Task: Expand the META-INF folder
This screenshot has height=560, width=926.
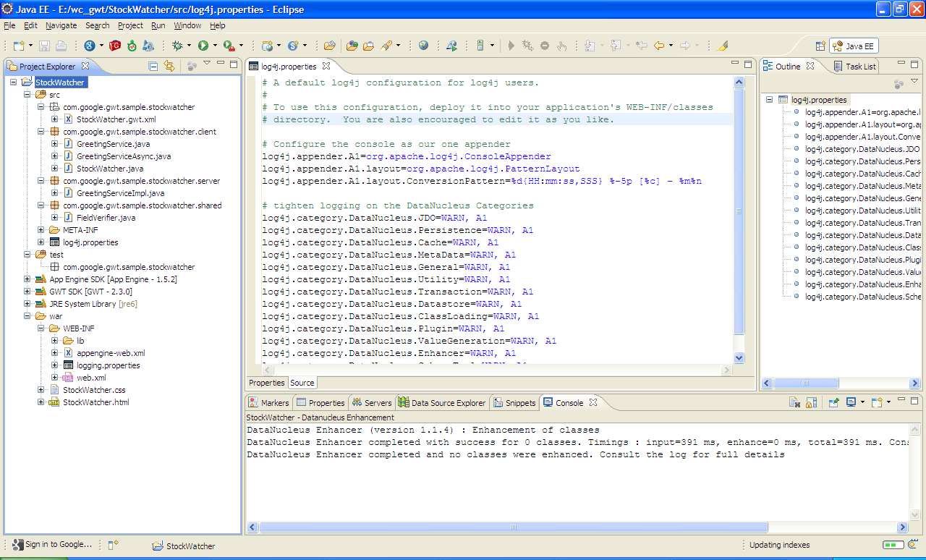Action: (41, 230)
